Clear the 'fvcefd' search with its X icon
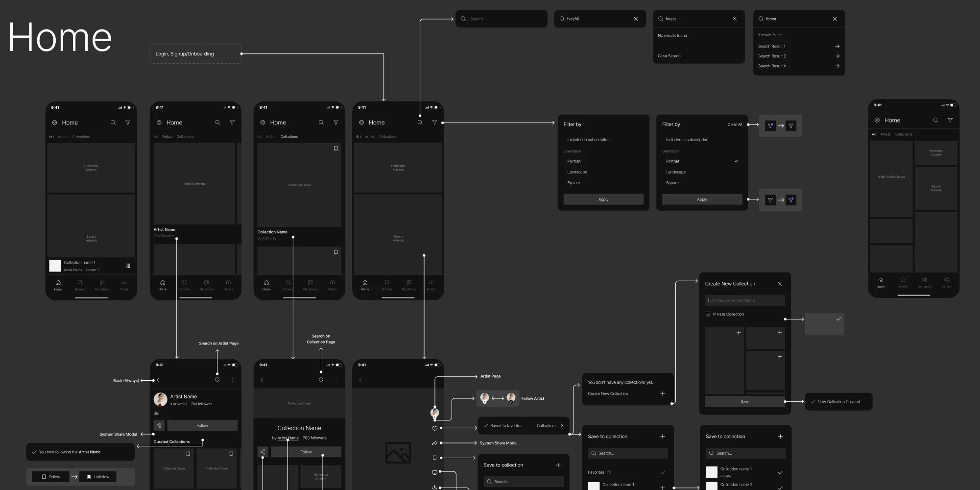Viewport: 980px width, 490px height. [x=636, y=19]
